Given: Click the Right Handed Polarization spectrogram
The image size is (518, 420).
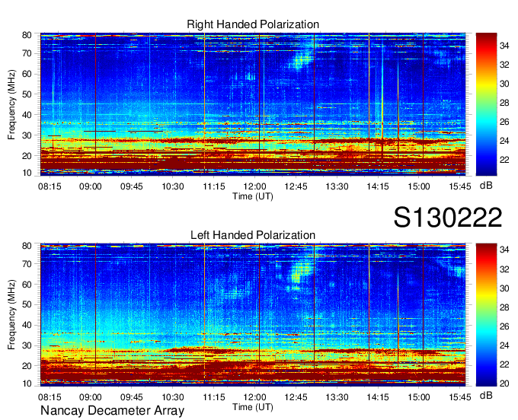Looking at the screenshot, I should click(x=253, y=104).
